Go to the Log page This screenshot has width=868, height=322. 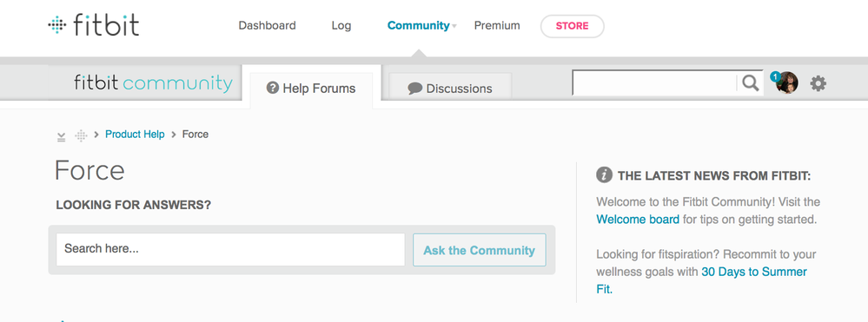coord(341,25)
